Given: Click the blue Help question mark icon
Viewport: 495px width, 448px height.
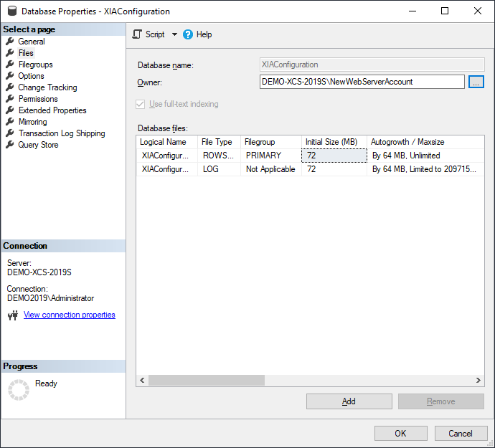Looking at the screenshot, I should pyautogui.click(x=187, y=34).
